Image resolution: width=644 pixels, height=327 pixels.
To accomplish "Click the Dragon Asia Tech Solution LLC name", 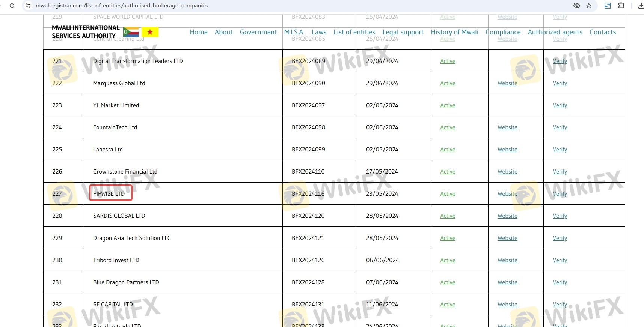I will [132, 238].
